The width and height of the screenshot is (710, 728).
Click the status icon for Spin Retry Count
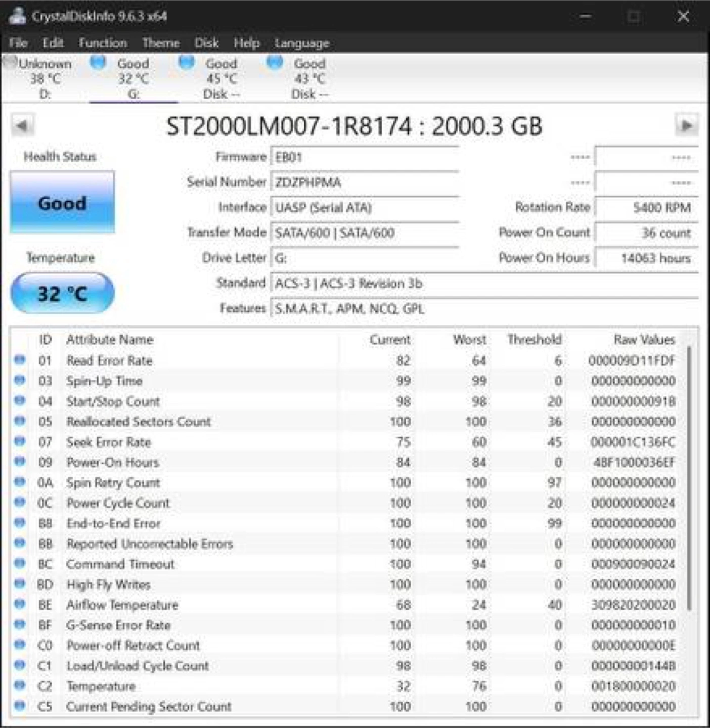point(20,482)
